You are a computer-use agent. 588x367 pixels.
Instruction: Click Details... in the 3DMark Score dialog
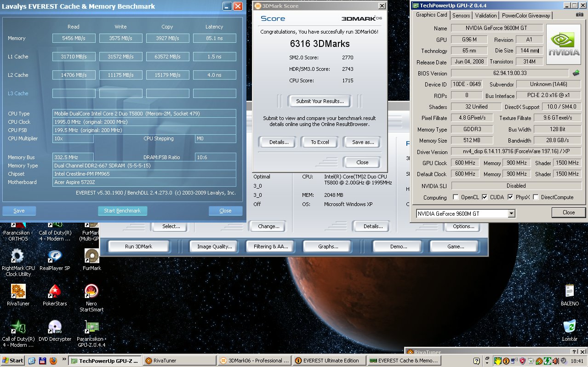click(279, 142)
